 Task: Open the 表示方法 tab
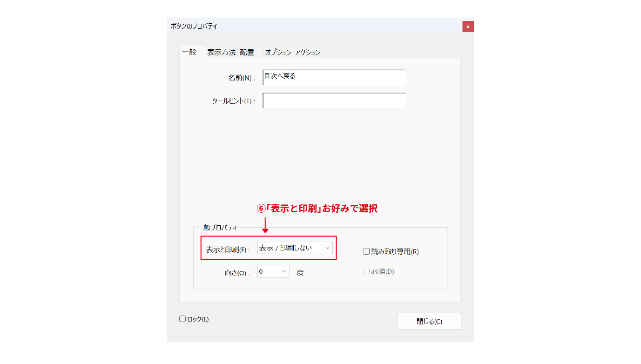pos(221,52)
